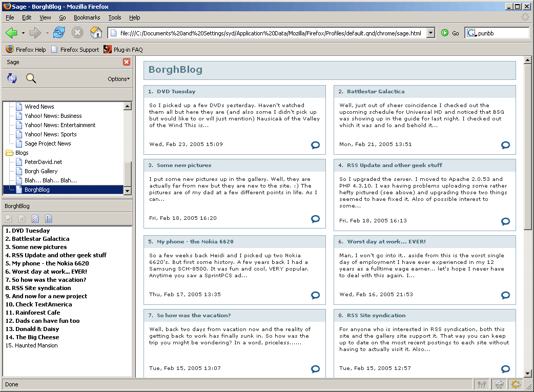Click comment bubble on vacation post
Viewport: 534px width, 392px height.
[x=315, y=369]
